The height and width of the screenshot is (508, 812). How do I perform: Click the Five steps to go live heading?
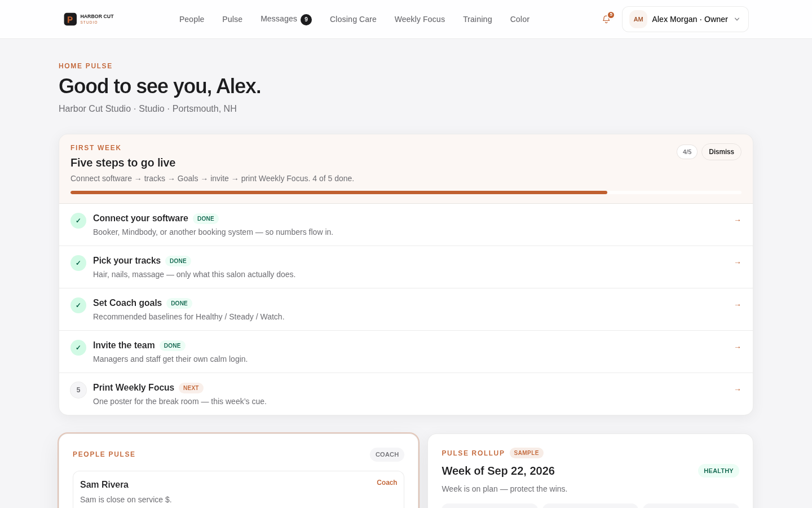click(x=123, y=163)
